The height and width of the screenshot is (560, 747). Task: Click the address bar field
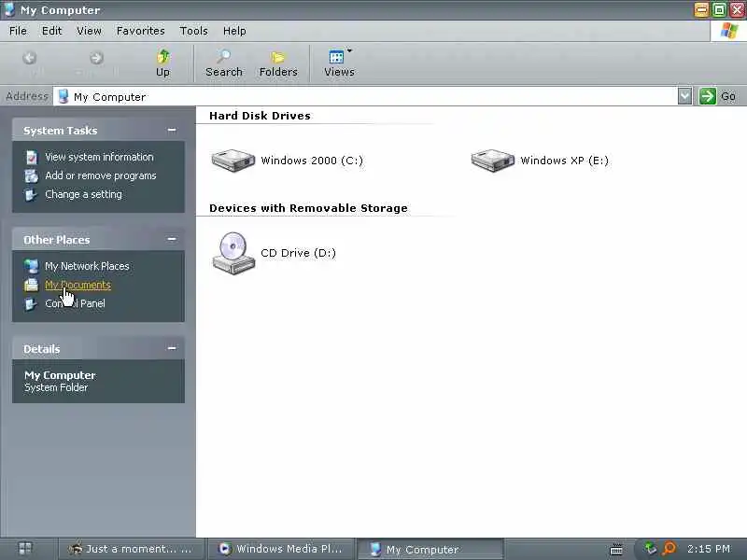click(364, 97)
